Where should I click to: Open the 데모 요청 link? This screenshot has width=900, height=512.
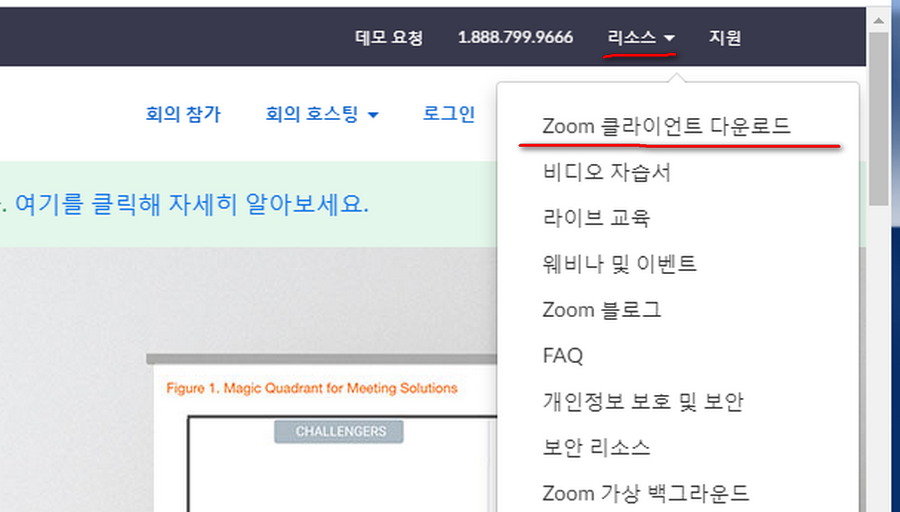389,38
